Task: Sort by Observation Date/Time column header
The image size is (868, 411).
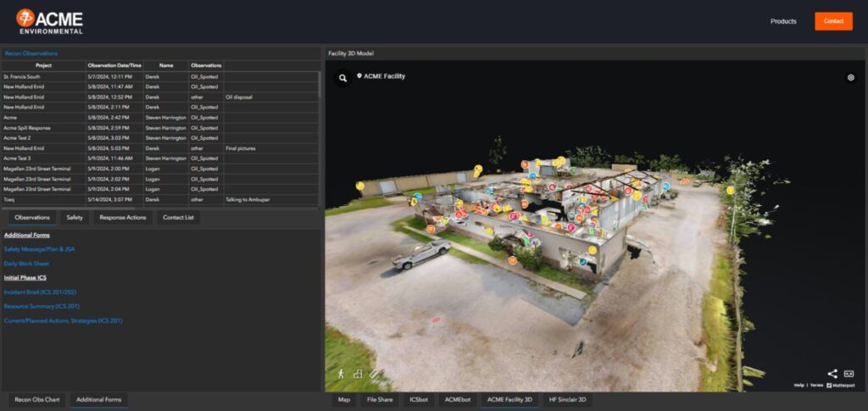Action: click(114, 65)
